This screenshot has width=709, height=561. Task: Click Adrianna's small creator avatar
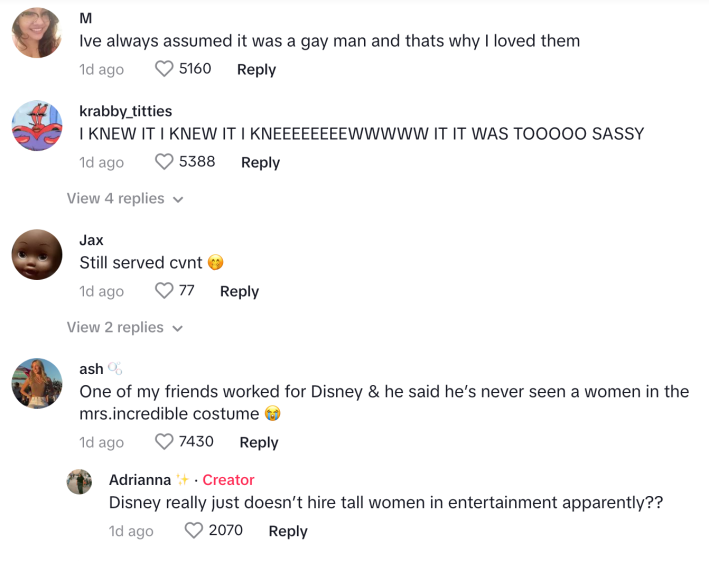click(80, 482)
